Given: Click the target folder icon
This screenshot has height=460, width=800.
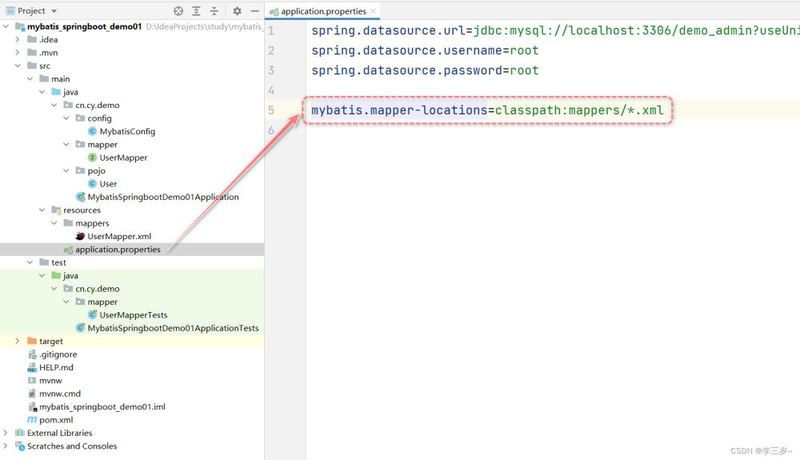Looking at the screenshot, I should pos(32,341).
